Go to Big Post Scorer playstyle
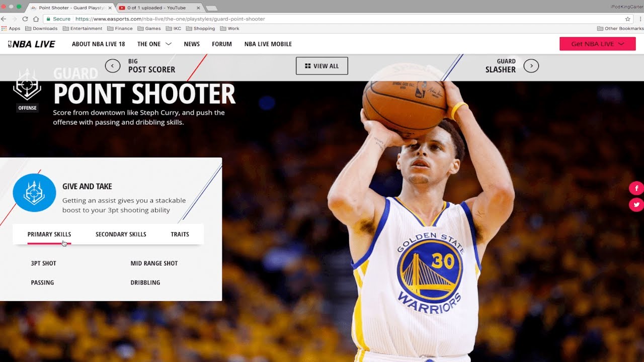This screenshot has width=644, height=362. pos(151,66)
